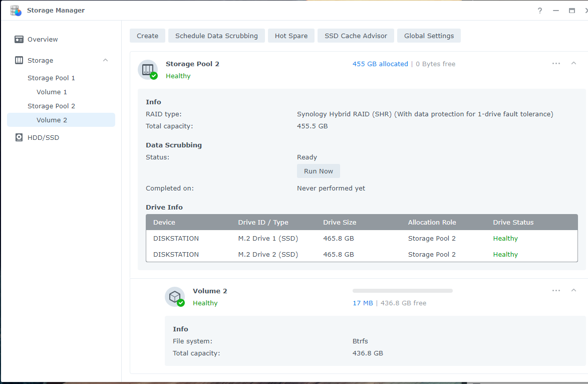The image size is (588, 384).
Task: Open the help question mark icon
Action: pyautogui.click(x=539, y=11)
